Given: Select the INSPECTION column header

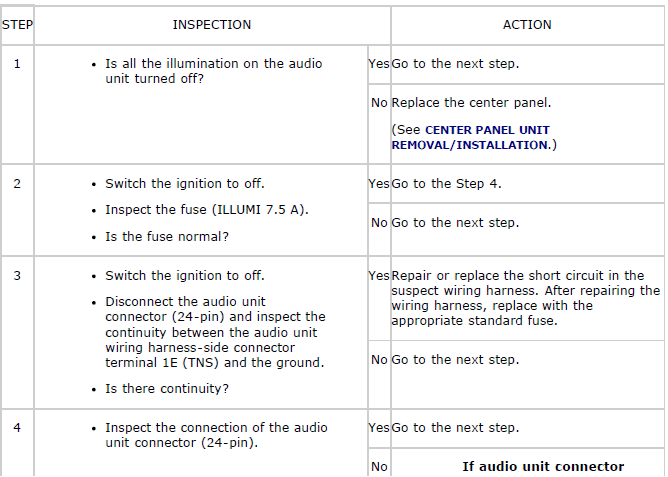Looking at the screenshot, I should (212, 24).
